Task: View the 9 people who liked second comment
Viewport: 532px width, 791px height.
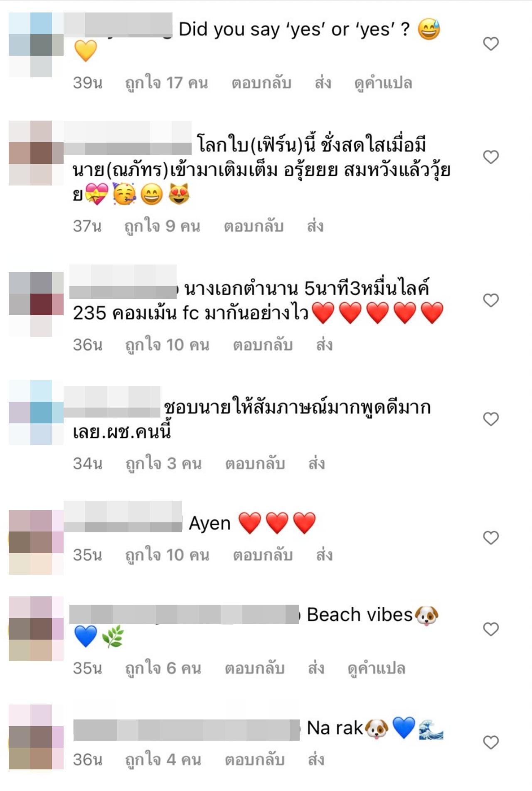Action: 163,226
